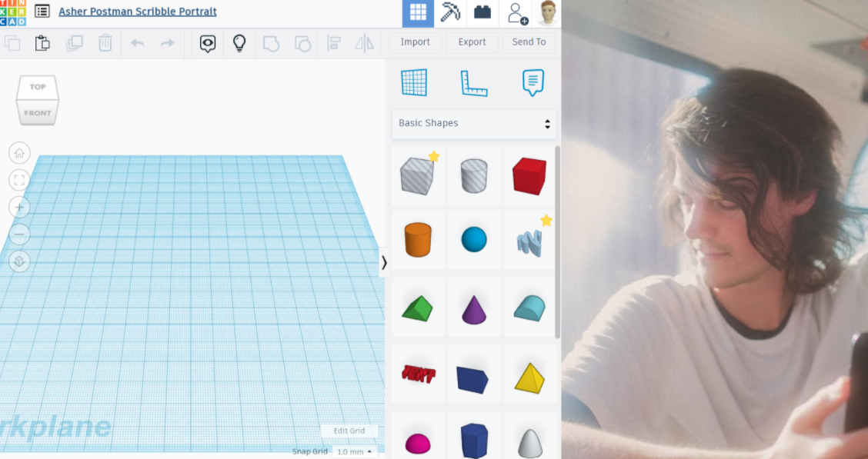Click the Ungroup shapes icon
868x459 pixels.
pos(302,44)
